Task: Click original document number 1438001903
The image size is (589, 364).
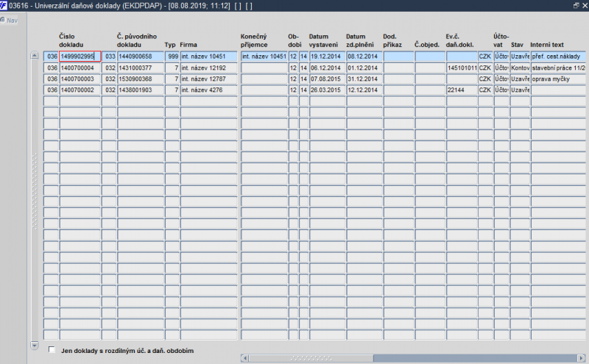Action: coord(141,90)
